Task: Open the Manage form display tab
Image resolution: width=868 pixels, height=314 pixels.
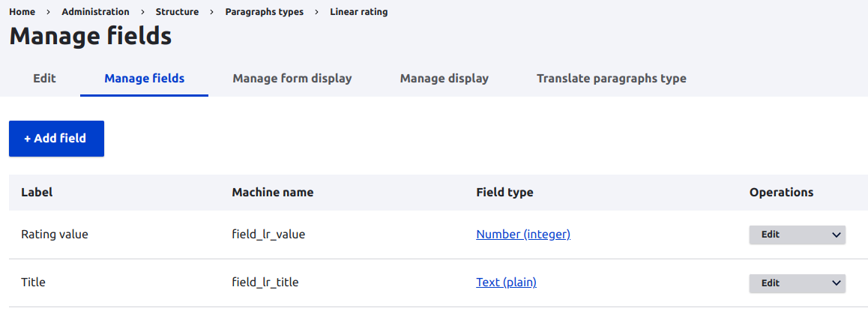Action: coord(292,78)
